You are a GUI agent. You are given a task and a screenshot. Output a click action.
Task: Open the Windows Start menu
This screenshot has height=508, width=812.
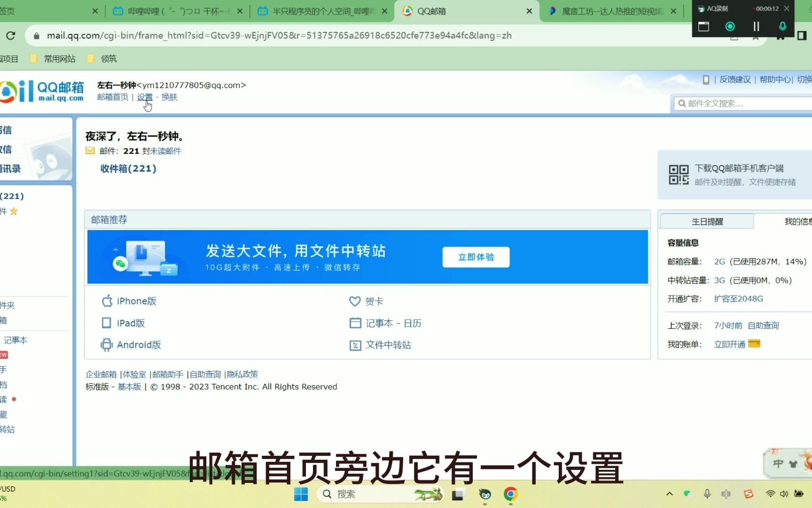point(301,494)
